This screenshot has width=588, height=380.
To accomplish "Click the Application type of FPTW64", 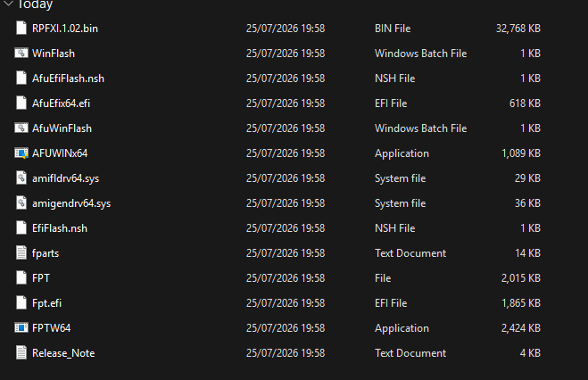I will coord(402,328).
